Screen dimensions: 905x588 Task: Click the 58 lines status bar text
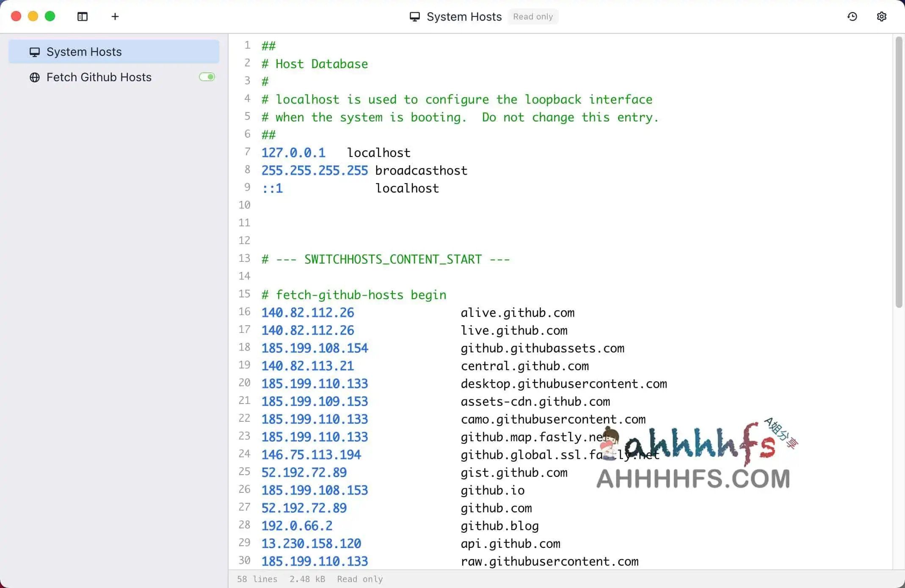(257, 579)
